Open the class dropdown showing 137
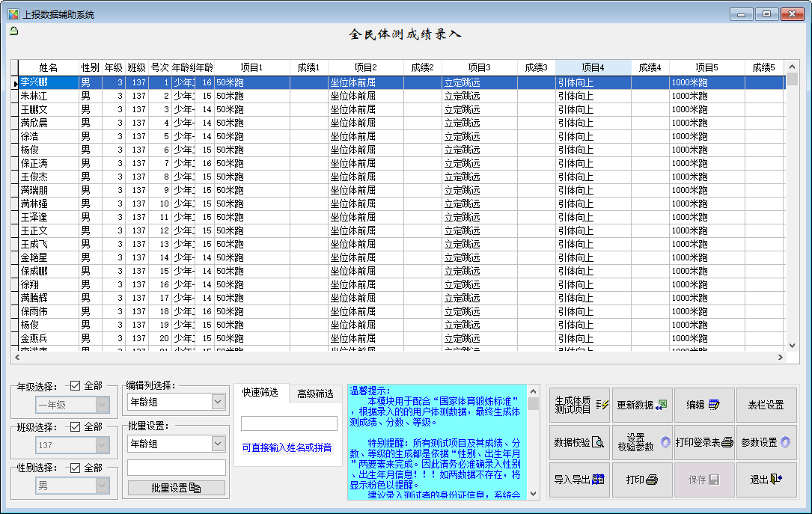Screen dimensions: 812x514 [x=73, y=445]
